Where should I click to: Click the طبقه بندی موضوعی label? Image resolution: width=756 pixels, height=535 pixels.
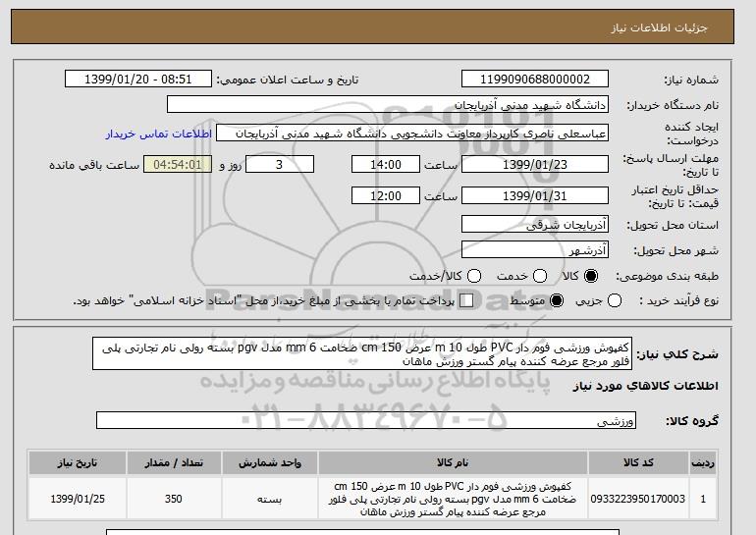pos(667,276)
